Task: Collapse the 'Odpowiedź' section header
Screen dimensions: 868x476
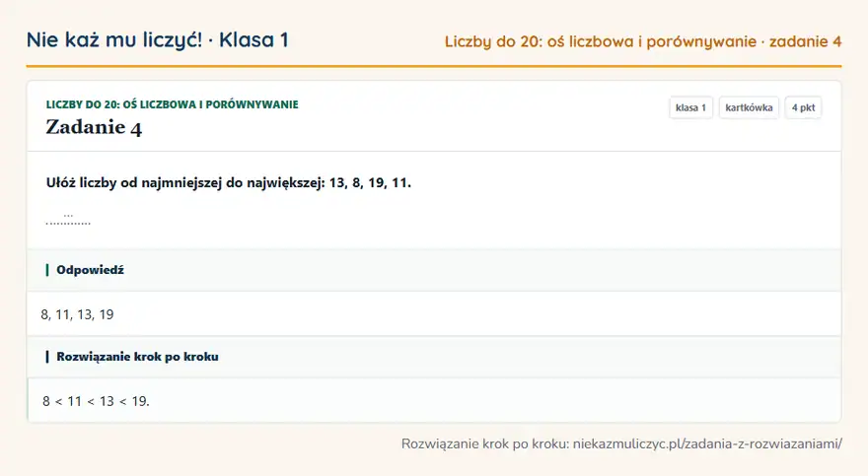Action: (x=434, y=270)
